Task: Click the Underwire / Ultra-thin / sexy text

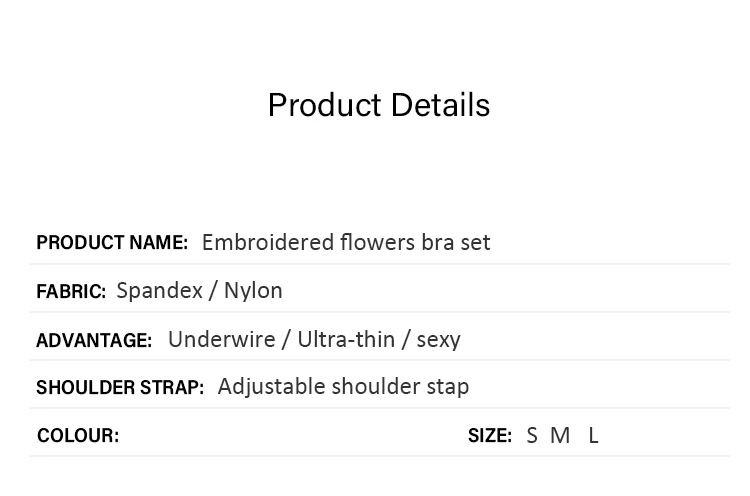Action: 314,340
